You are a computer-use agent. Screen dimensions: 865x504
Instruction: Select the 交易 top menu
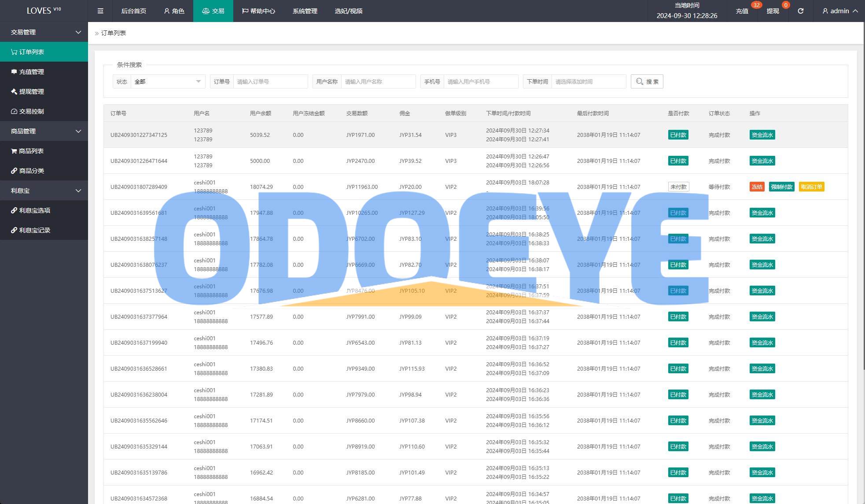[213, 11]
